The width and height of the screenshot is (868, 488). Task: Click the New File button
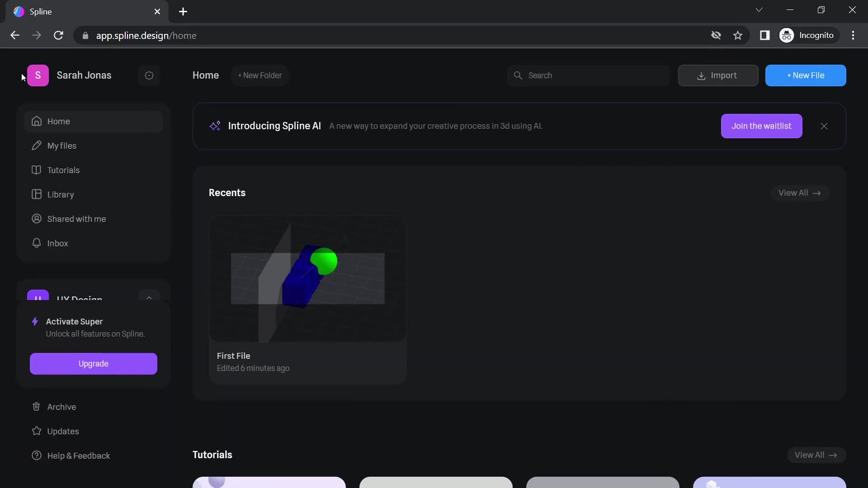tap(806, 75)
